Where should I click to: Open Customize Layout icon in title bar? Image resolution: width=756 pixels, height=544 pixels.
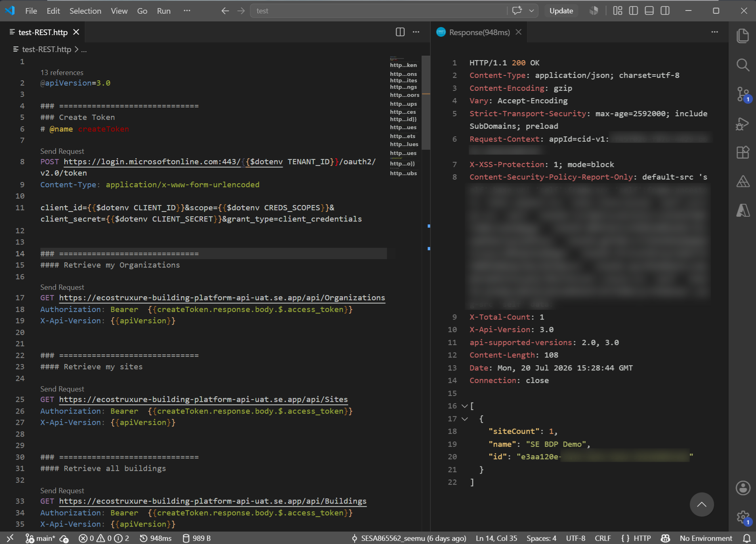tap(617, 11)
